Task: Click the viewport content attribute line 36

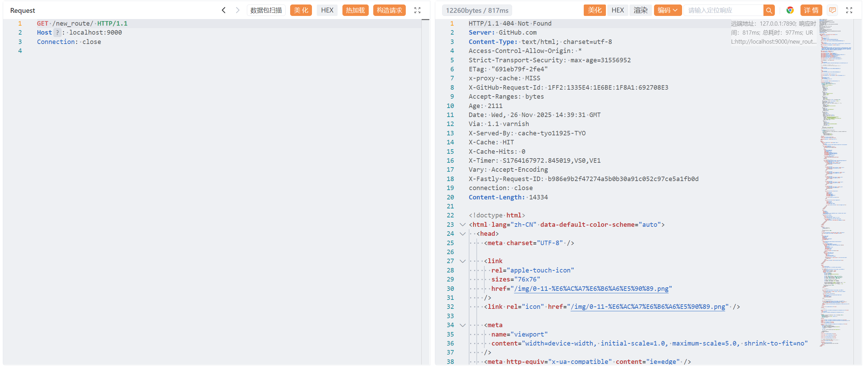Action: [x=650, y=343]
